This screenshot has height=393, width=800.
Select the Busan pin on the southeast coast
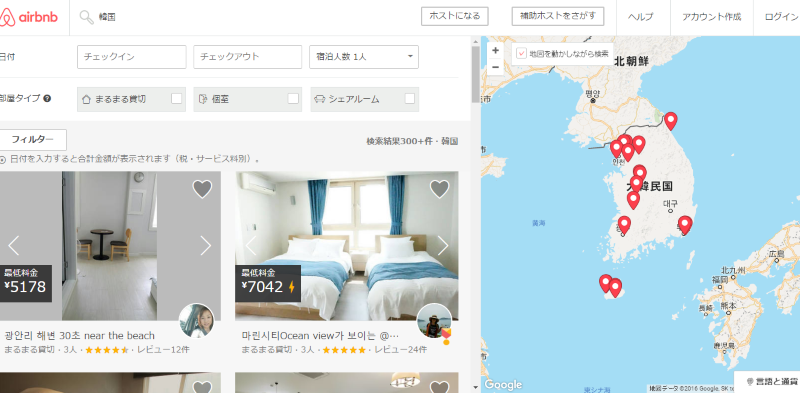click(685, 225)
